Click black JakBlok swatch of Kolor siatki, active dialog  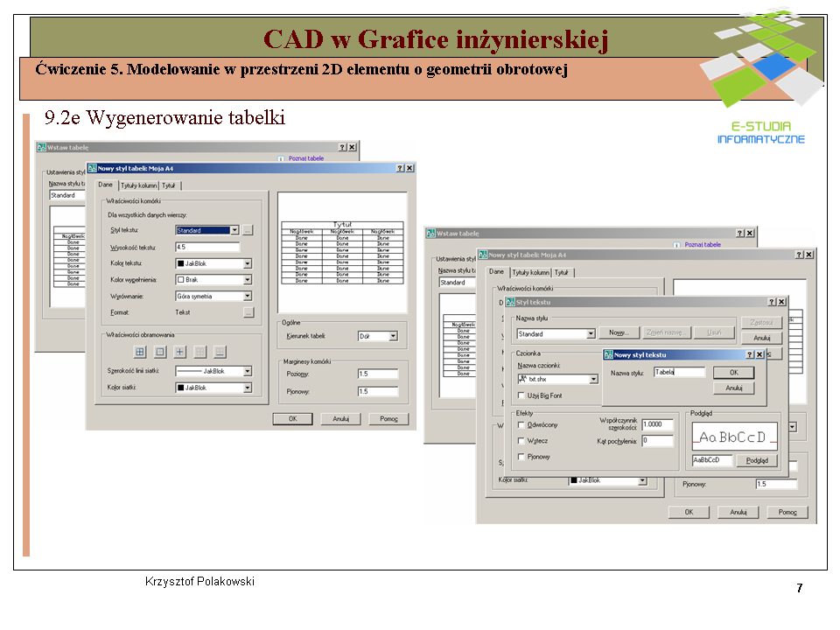coord(180,388)
